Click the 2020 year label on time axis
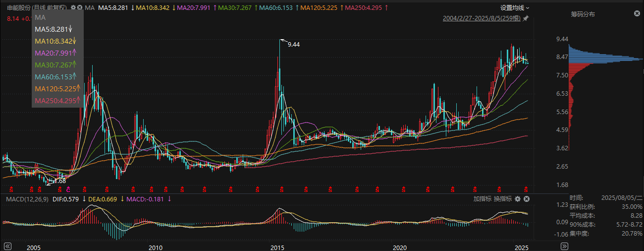This screenshot has width=644, height=251. click(x=399, y=247)
